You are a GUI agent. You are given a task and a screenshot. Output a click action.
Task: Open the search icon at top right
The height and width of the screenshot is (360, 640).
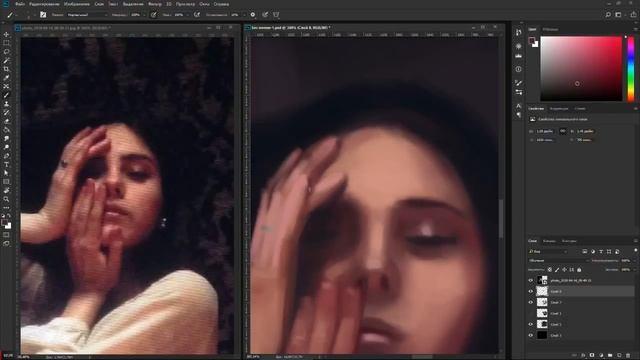608,15
